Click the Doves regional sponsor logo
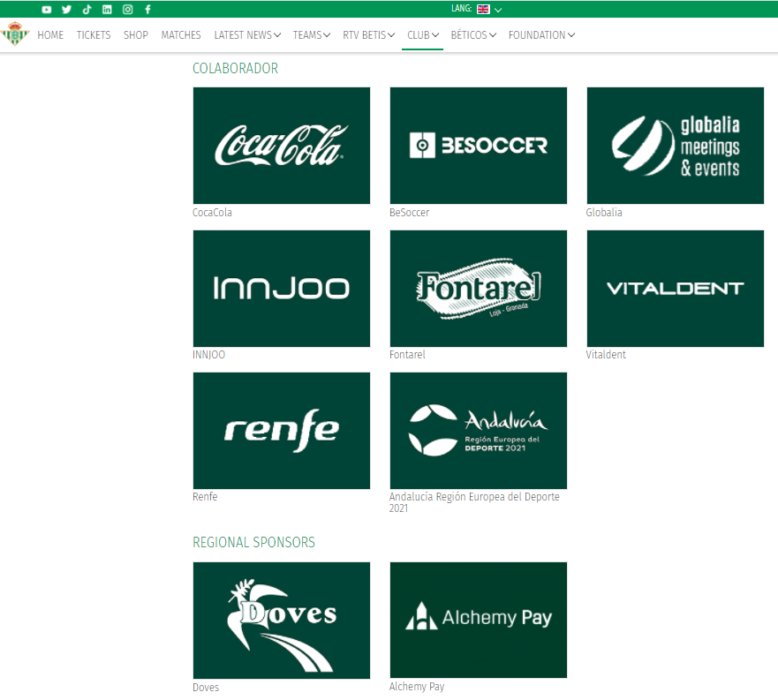This screenshot has height=700, width=778. tap(282, 621)
